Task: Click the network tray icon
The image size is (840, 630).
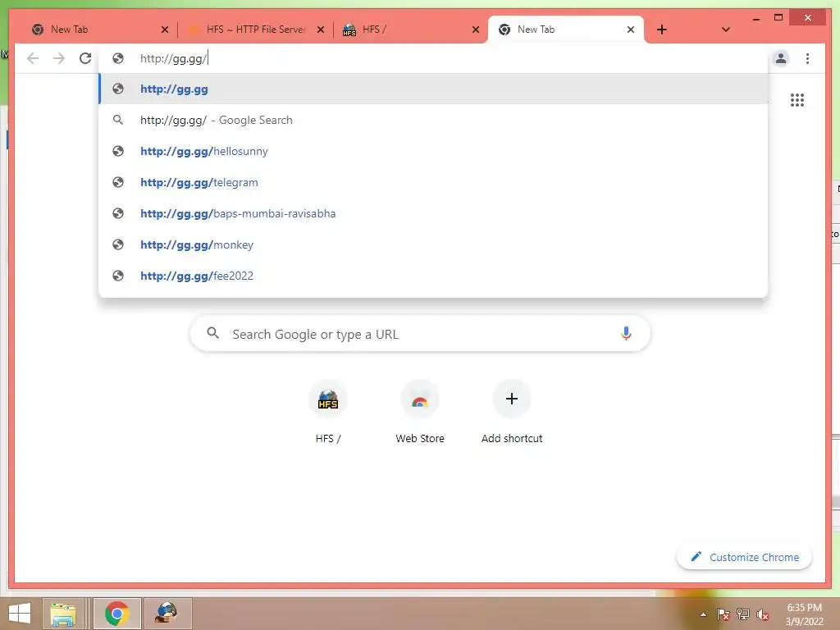Action: [743, 614]
